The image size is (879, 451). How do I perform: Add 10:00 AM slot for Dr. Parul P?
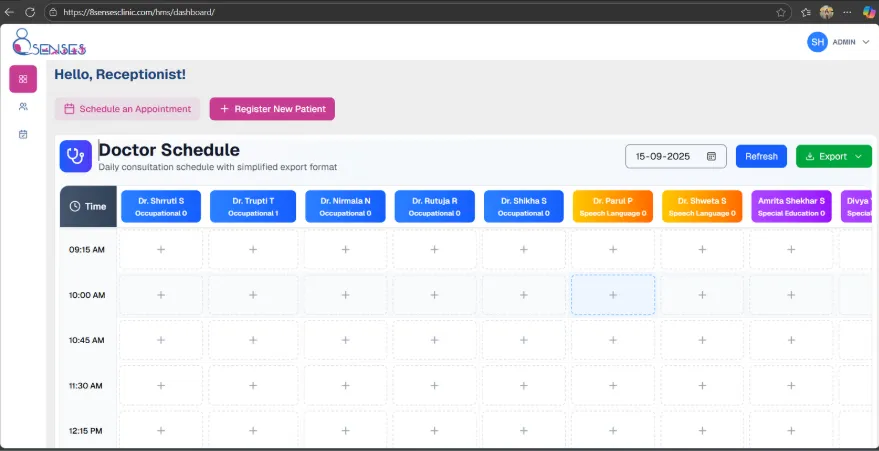pyautogui.click(x=613, y=295)
